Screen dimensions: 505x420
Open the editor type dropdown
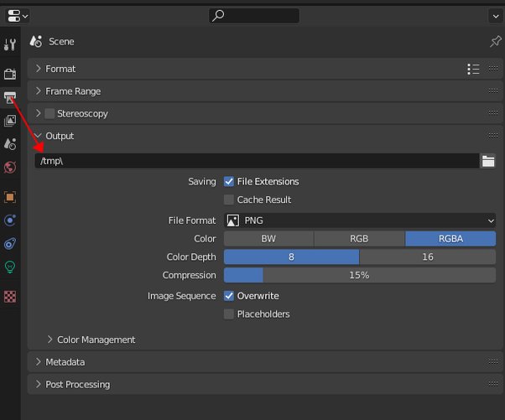(18, 16)
